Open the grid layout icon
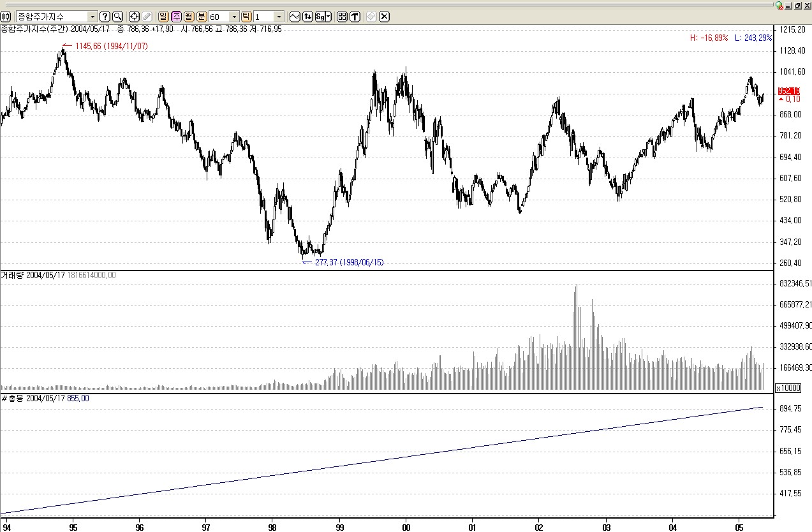Screen dimensions: 812x532 [342, 17]
